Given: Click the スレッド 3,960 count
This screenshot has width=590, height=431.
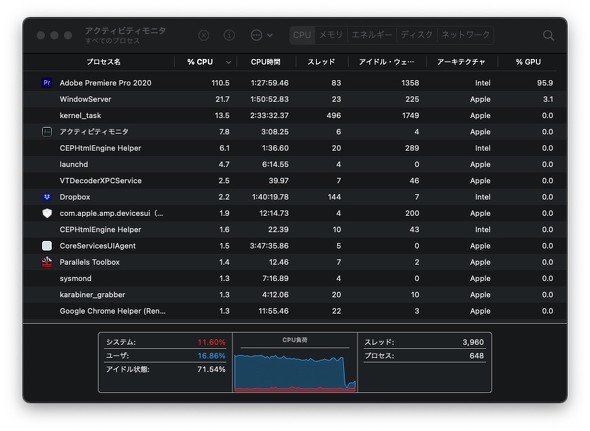Looking at the screenshot, I should (x=473, y=342).
